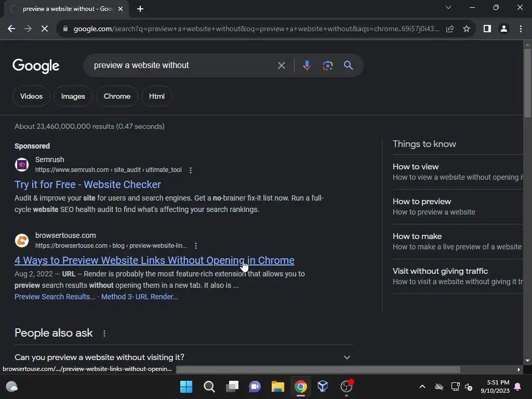Open the Windows Start menu
Screen dimensions: 532x399
(x=186, y=387)
